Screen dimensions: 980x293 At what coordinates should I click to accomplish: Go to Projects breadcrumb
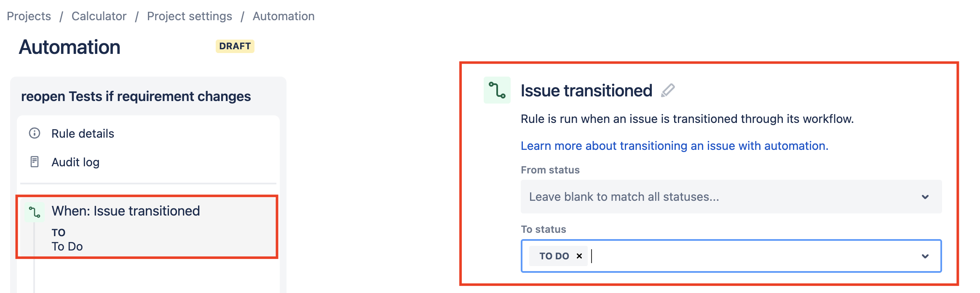[29, 16]
